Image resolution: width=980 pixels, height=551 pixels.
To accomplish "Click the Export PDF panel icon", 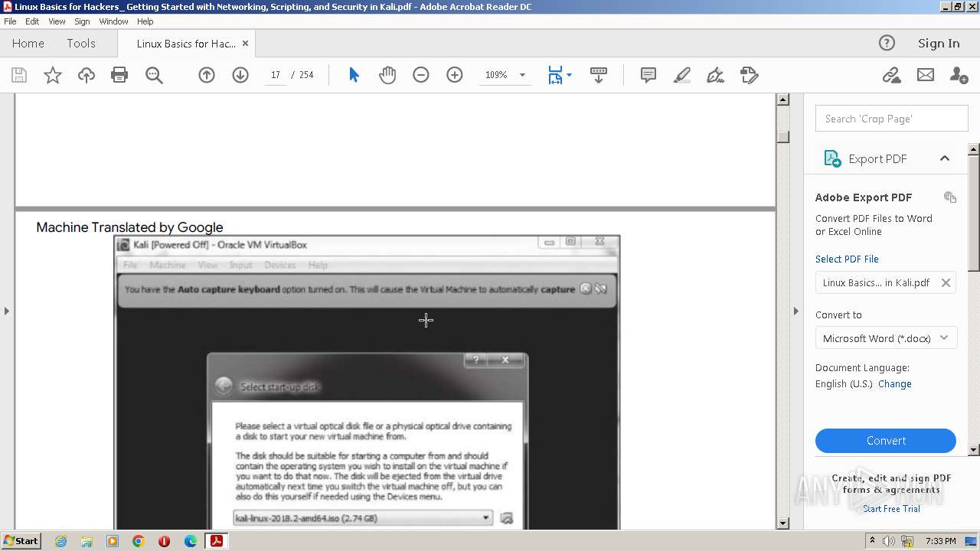I will 832,158.
